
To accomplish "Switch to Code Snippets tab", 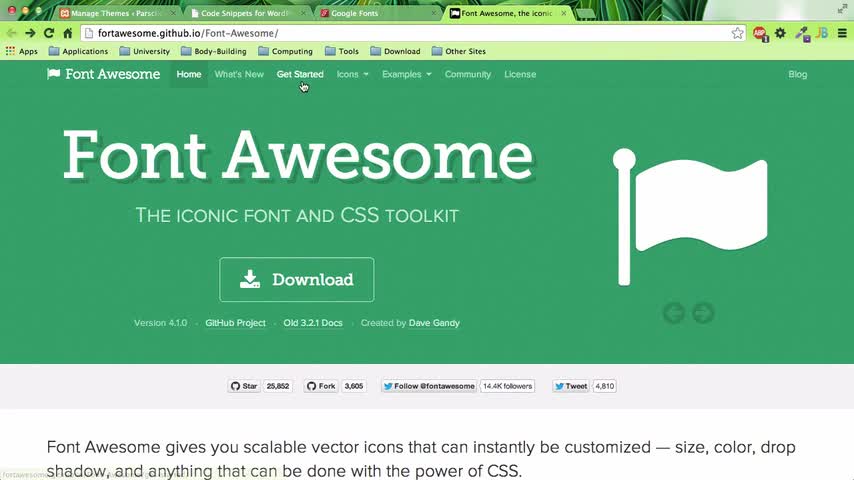I will [x=245, y=13].
